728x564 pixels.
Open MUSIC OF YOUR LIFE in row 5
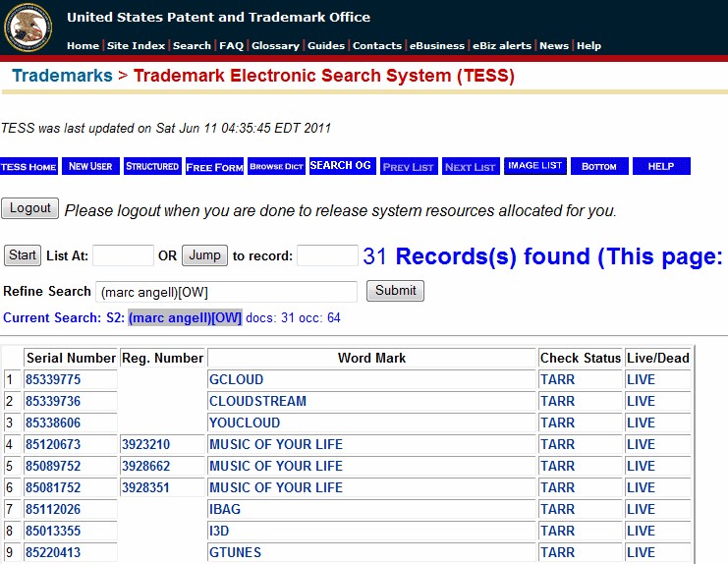pyautogui.click(x=276, y=466)
